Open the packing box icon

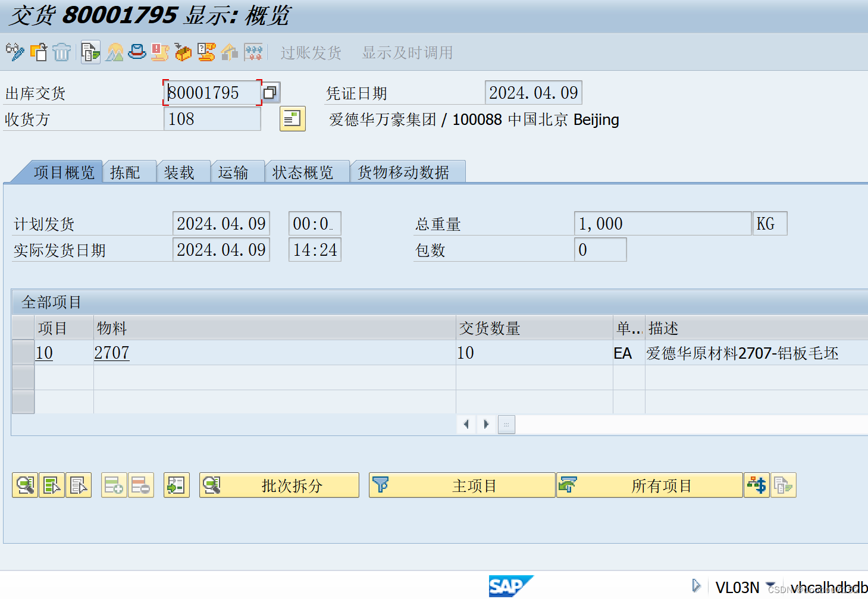click(x=183, y=52)
